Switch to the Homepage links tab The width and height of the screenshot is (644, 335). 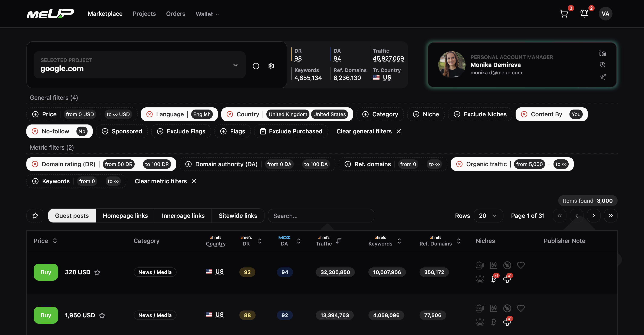coord(125,215)
